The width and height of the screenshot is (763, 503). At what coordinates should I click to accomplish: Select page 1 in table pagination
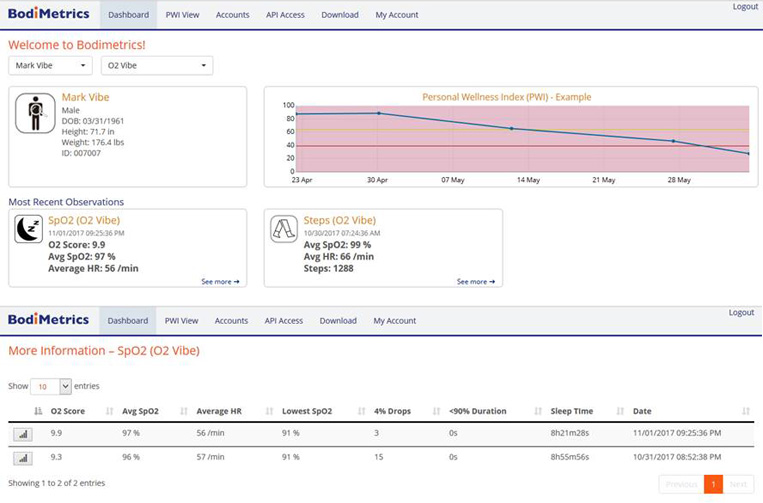713,484
